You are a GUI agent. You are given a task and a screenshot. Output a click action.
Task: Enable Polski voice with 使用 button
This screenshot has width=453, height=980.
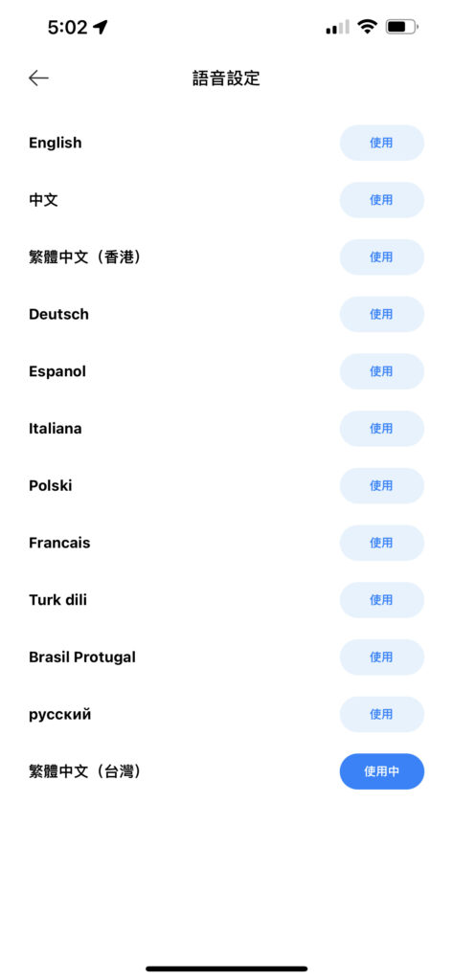382,485
